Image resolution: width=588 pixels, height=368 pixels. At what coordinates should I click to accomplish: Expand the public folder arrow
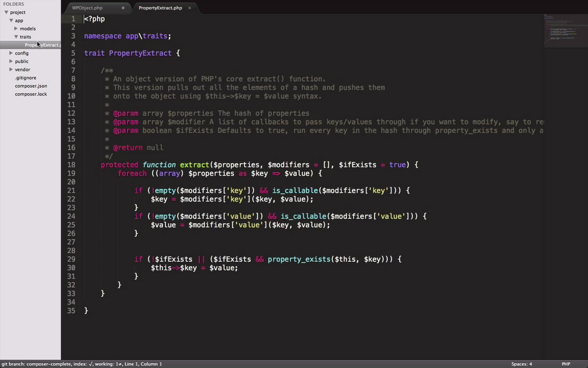[11, 61]
